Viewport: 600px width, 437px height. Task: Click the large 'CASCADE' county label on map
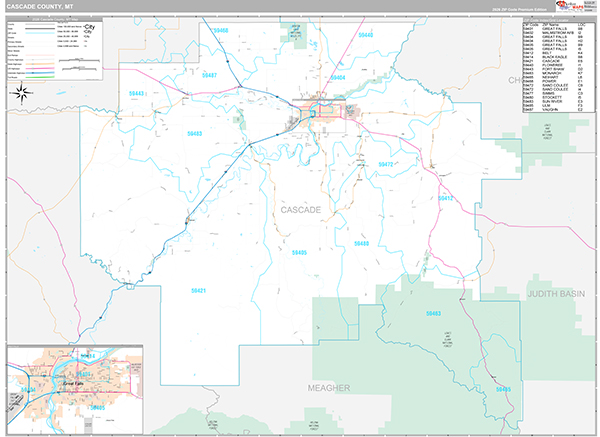301,210
